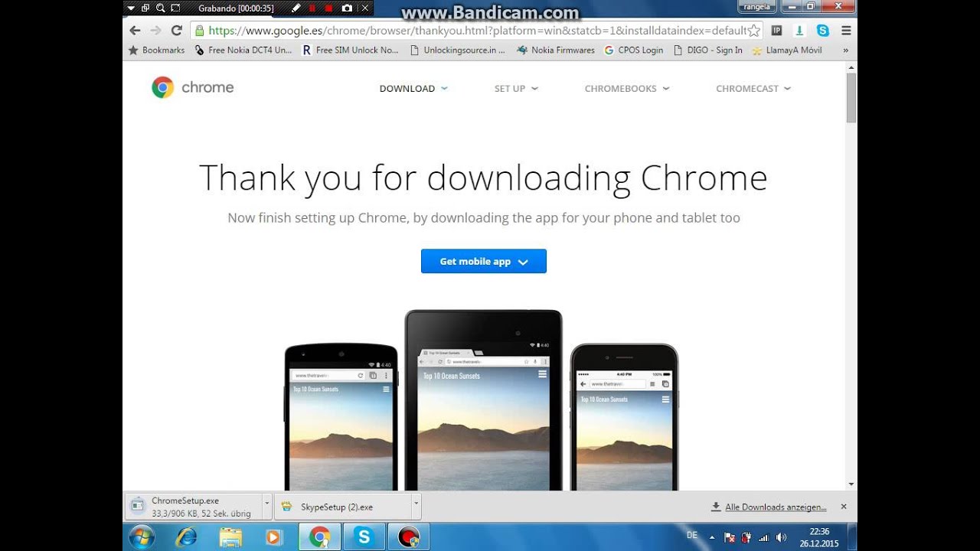The width and height of the screenshot is (980, 551).
Task: Click the Chrome taskbar icon
Action: click(x=320, y=537)
